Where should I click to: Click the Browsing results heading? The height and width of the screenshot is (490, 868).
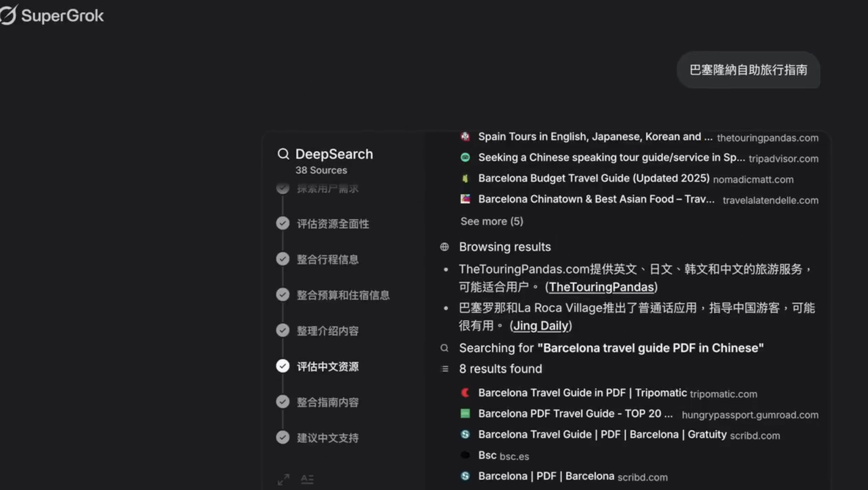(505, 247)
